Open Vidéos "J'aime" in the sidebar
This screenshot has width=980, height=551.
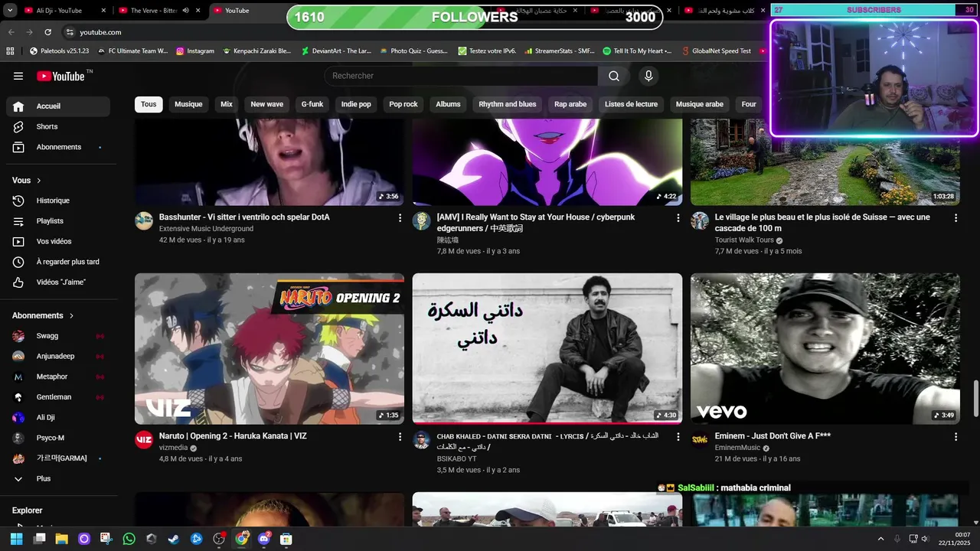click(x=57, y=282)
